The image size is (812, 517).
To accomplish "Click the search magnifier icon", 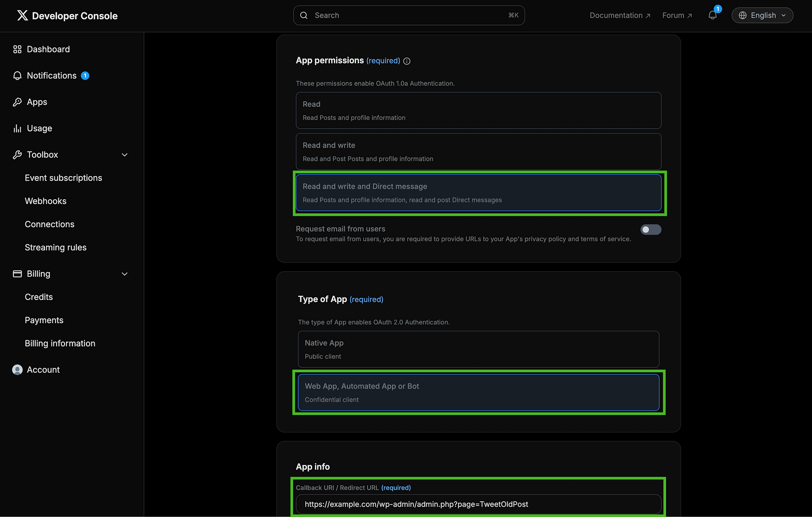I will pyautogui.click(x=304, y=15).
